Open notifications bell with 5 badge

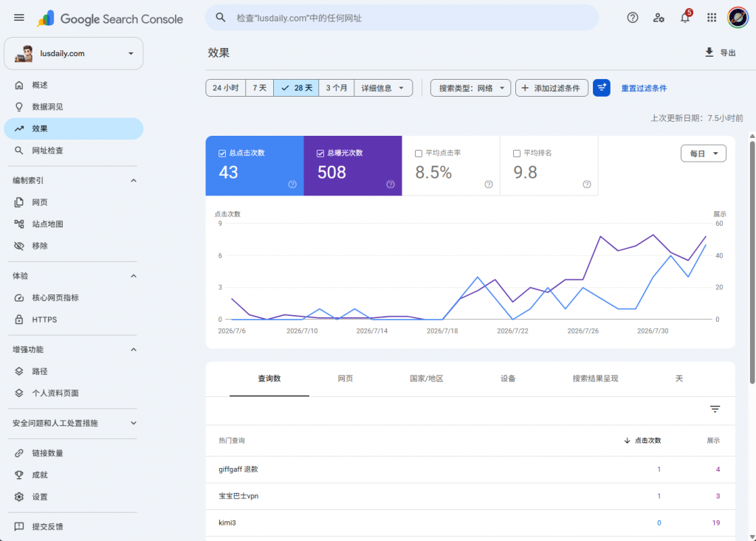tap(685, 18)
